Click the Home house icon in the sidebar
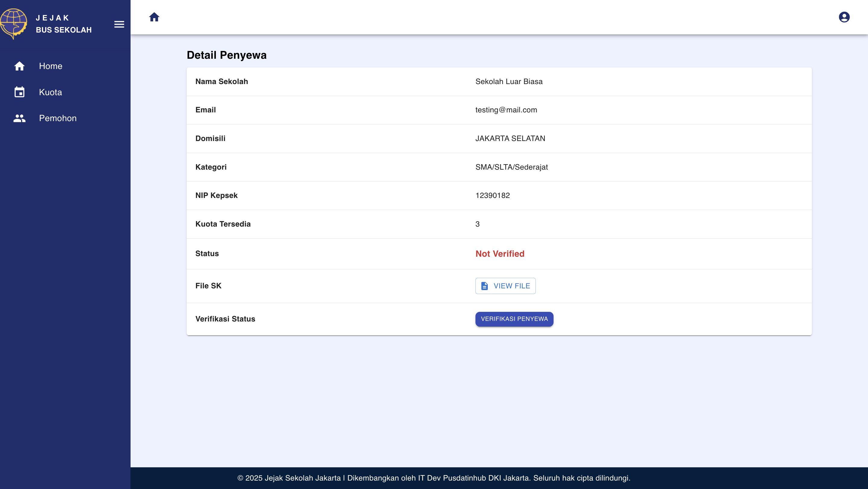This screenshot has height=489, width=868. click(19, 66)
